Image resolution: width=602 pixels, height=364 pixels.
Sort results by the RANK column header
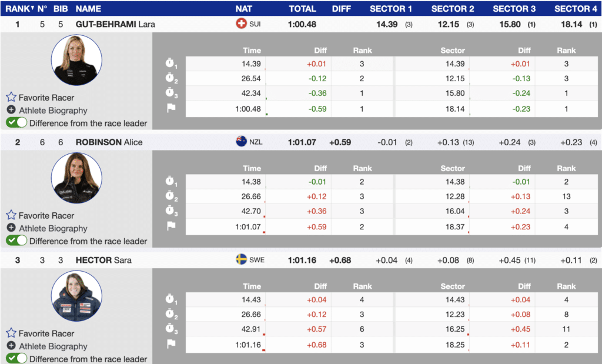pyautogui.click(x=18, y=9)
